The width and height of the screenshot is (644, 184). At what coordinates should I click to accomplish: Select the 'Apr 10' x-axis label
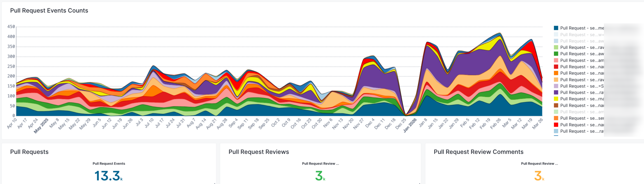pos(12,123)
